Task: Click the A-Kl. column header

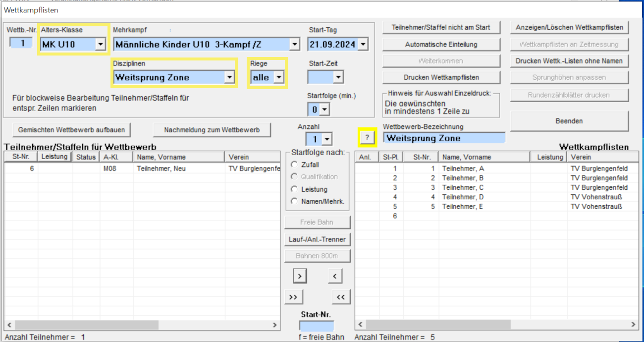Action: coord(116,157)
